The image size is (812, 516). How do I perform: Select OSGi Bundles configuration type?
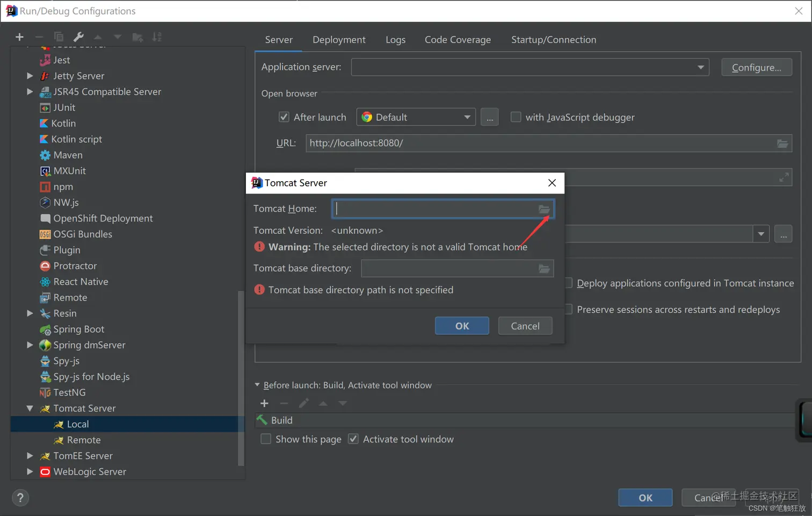click(76, 234)
